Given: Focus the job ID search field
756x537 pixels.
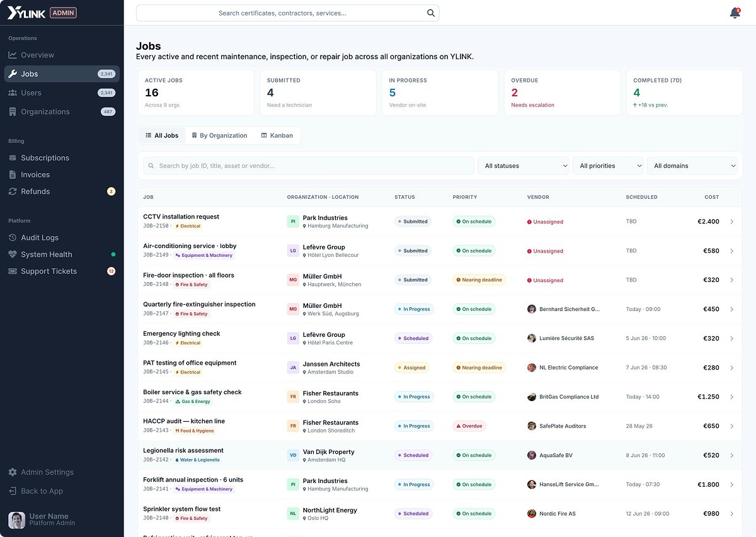Looking at the screenshot, I should click(309, 166).
